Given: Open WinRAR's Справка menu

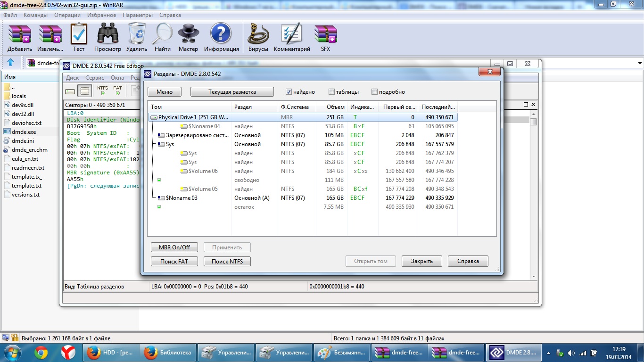Looking at the screenshot, I should (170, 15).
